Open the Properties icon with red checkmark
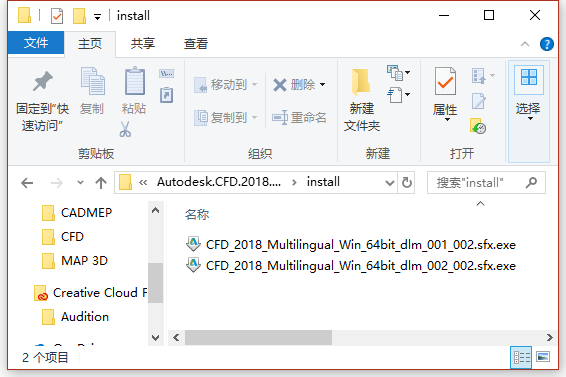 [x=445, y=81]
